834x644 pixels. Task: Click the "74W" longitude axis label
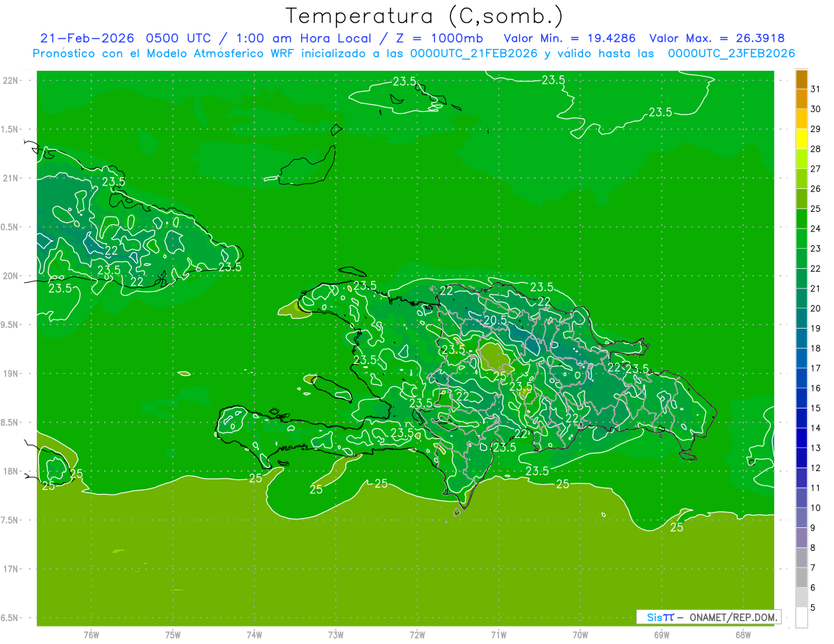tap(254, 634)
